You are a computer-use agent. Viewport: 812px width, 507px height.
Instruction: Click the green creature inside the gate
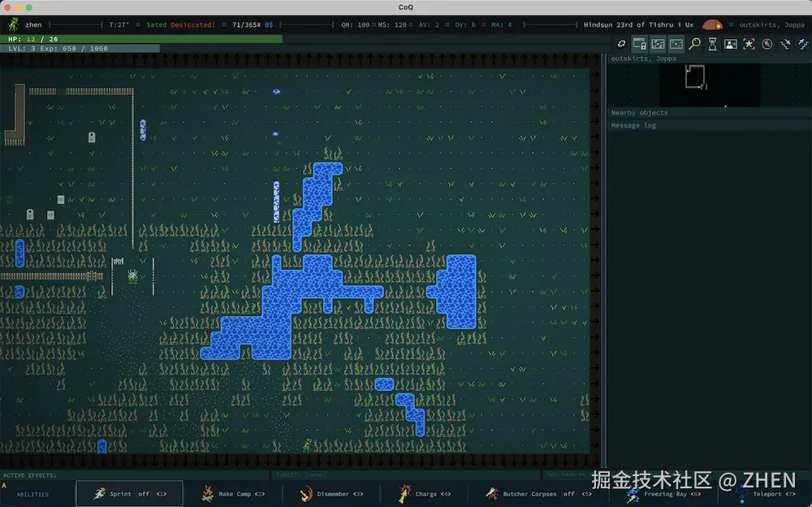(x=132, y=275)
